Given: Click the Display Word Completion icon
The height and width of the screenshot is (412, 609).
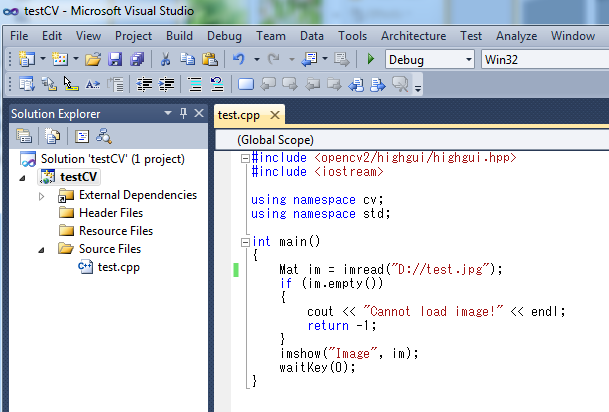Looking at the screenshot, I should (93, 84).
